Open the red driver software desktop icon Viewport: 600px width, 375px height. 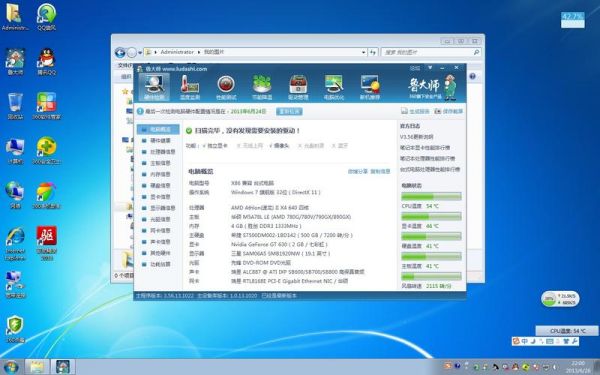(47, 243)
